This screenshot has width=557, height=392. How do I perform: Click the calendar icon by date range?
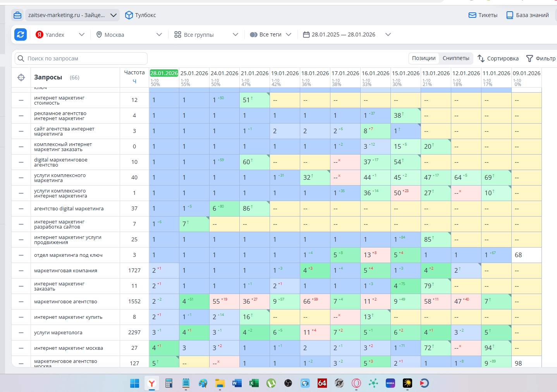(306, 34)
